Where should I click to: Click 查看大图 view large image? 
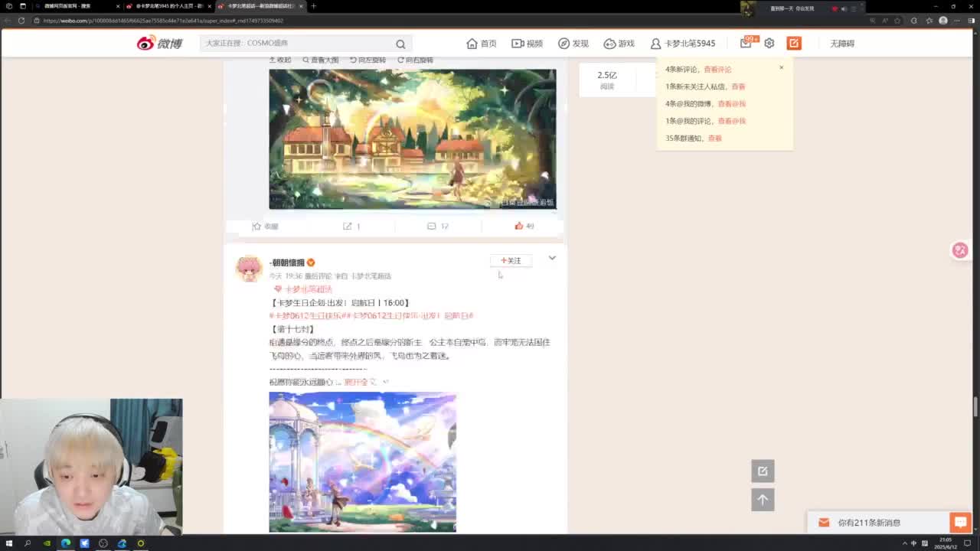point(320,60)
